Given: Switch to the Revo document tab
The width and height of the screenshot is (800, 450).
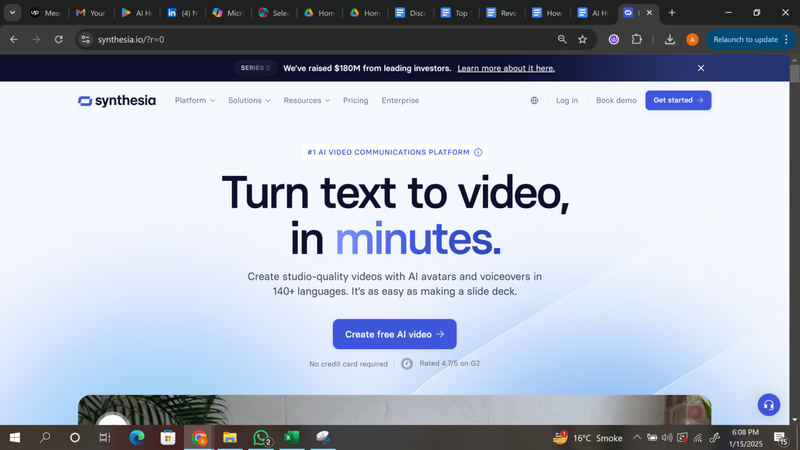Looking at the screenshot, I should click(502, 13).
